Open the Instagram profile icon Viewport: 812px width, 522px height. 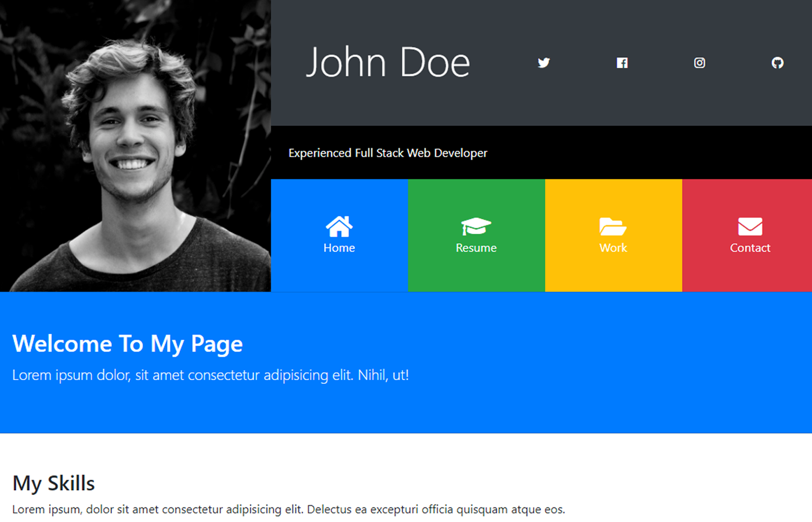pyautogui.click(x=699, y=63)
